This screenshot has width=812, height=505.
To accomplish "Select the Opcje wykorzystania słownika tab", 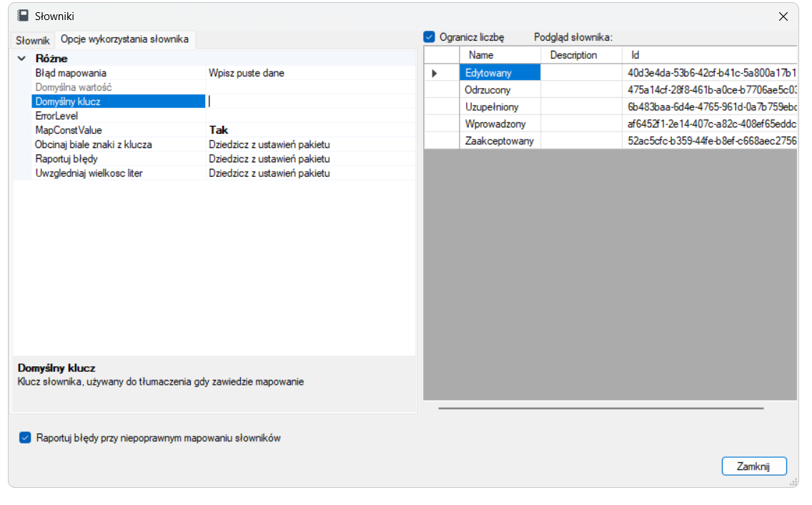I will (124, 39).
